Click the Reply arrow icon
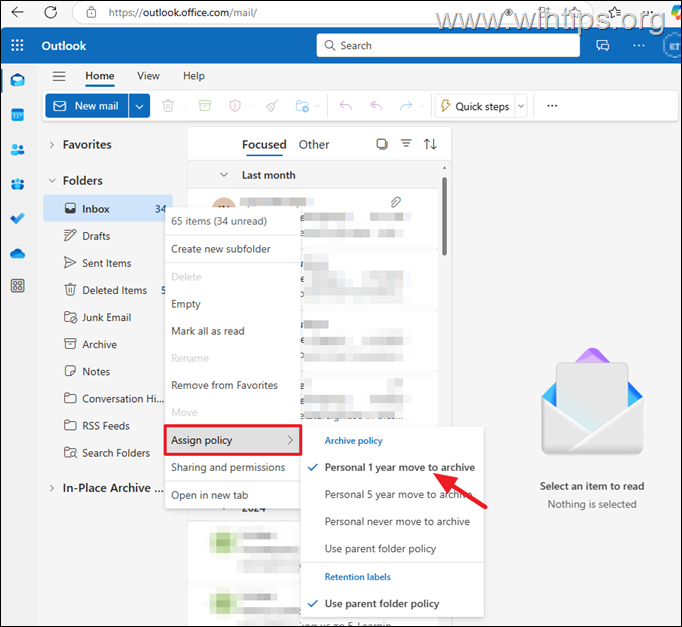The image size is (682, 627). tap(346, 106)
